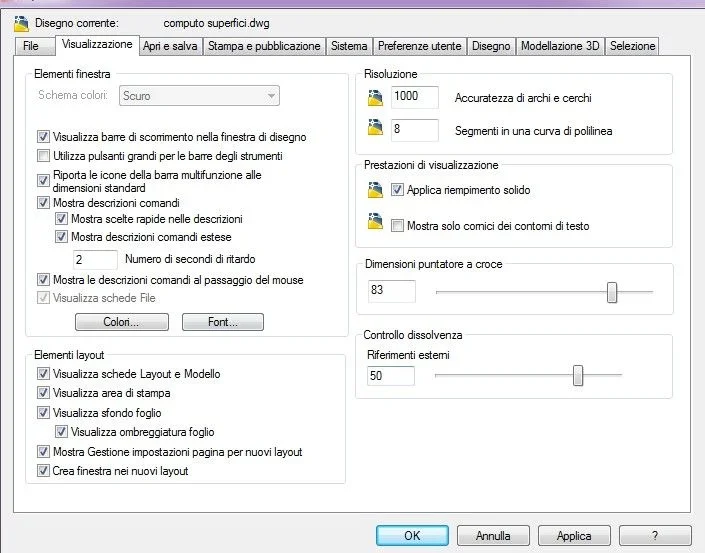Select the Visualizzazione tab

click(97, 45)
